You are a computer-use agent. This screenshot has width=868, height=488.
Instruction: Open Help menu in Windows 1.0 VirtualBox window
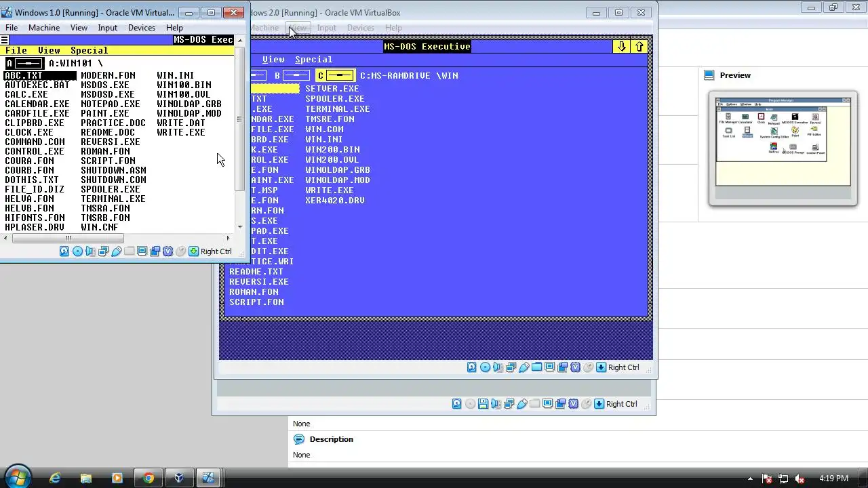pyautogui.click(x=174, y=28)
